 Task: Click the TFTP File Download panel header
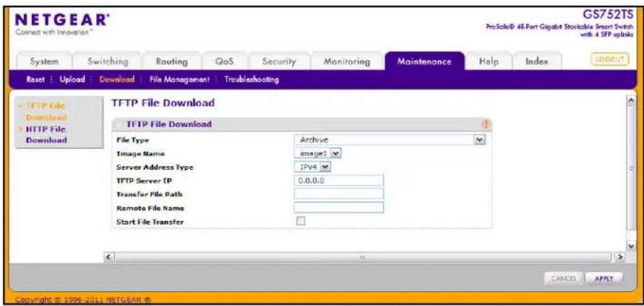coord(301,124)
